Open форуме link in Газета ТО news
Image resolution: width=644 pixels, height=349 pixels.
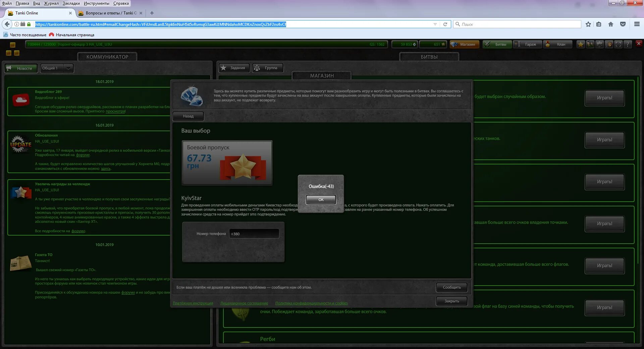pos(128,292)
